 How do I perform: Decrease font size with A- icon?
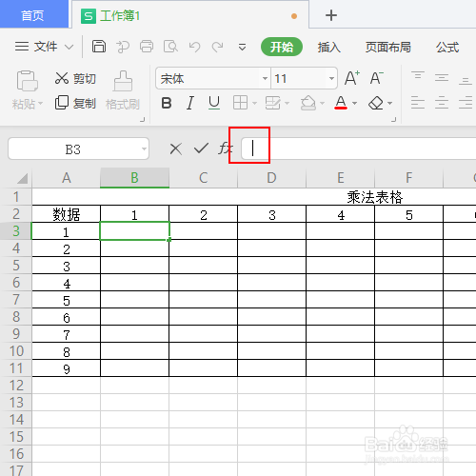tap(377, 78)
